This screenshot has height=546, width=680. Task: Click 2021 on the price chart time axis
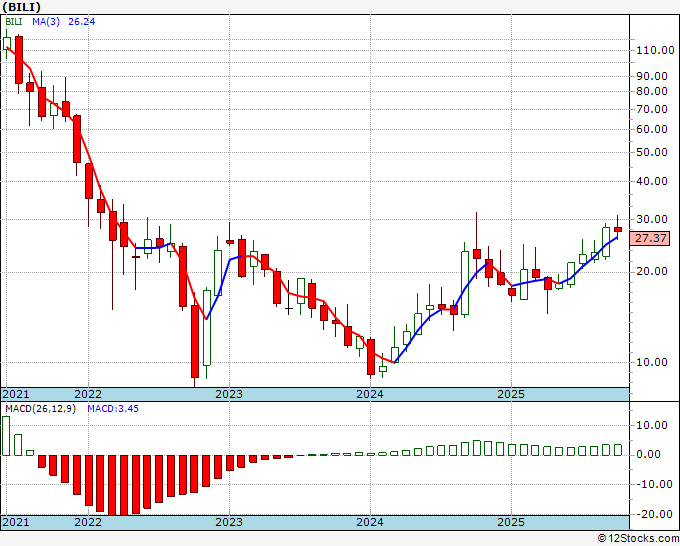point(16,394)
